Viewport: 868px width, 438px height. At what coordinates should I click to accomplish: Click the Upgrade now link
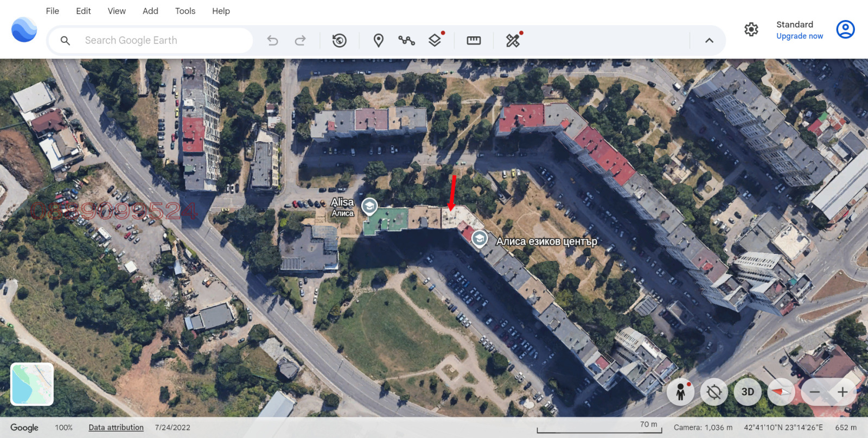pos(799,36)
